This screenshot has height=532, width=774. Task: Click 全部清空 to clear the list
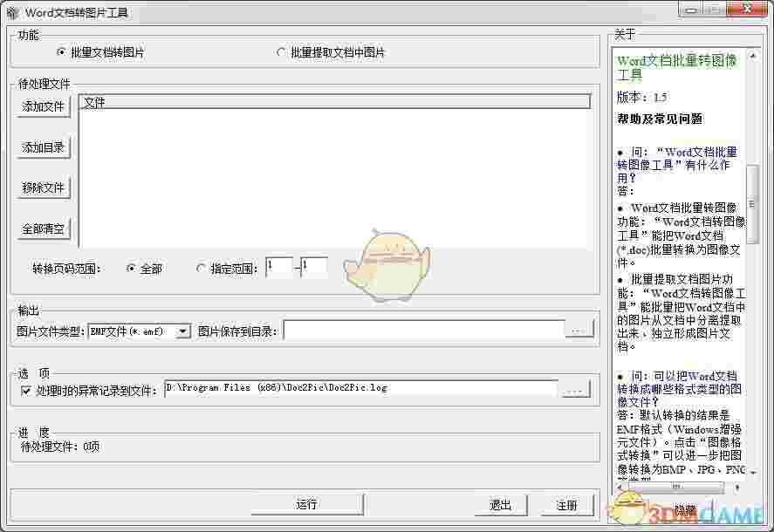(43, 228)
